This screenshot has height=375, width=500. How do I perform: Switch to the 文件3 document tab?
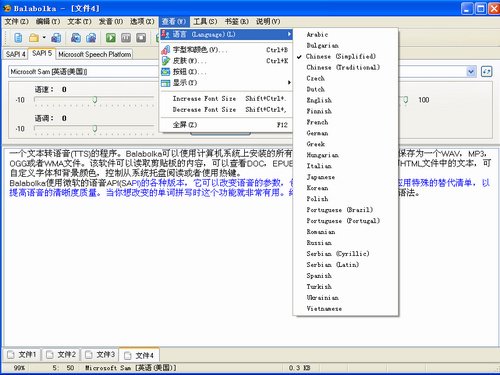100,355
